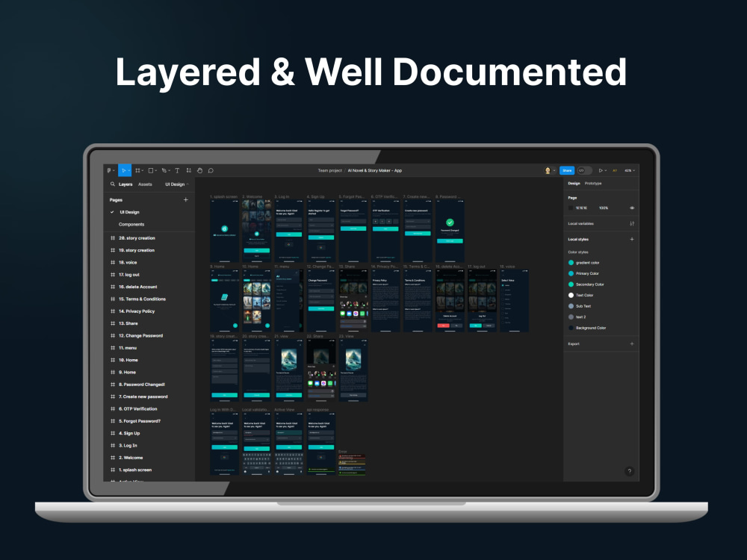Click the page opacity 100% field

tap(604, 208)
